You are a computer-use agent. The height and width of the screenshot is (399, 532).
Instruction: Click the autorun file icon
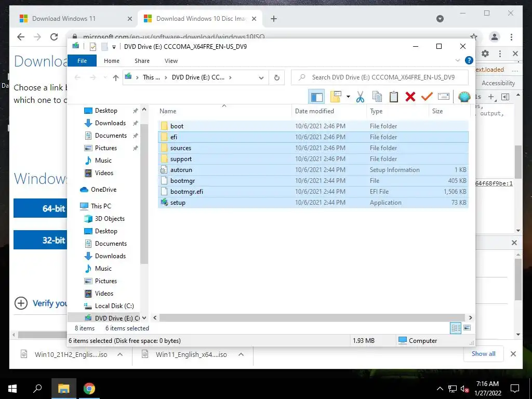(x=164, y=170)
